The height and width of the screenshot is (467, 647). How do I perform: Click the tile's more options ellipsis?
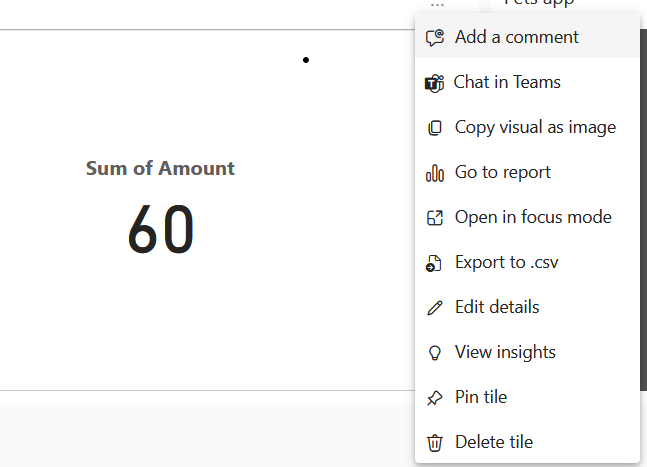(437, 5)
